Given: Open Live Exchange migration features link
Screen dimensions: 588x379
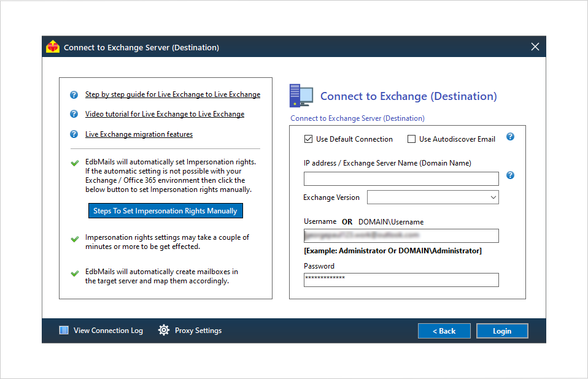Looking at the screenshot, I should click(x=139, y=134).
